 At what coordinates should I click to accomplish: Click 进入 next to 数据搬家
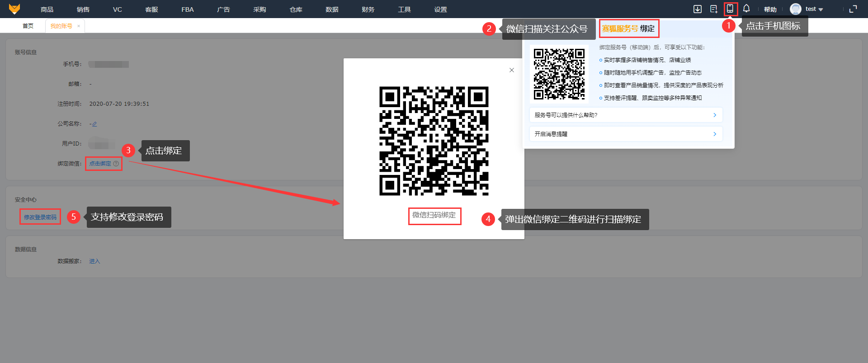[x=94, y=261]
